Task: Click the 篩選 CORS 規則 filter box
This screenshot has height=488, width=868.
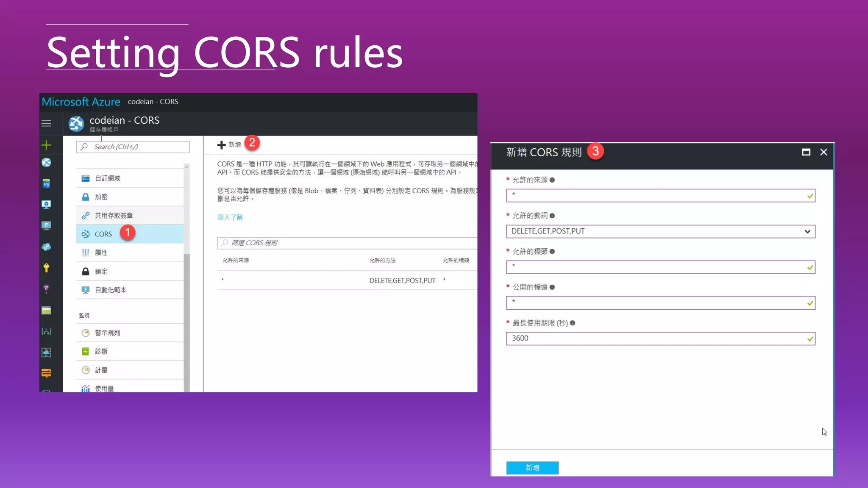Action: click(x=348, y=243)
